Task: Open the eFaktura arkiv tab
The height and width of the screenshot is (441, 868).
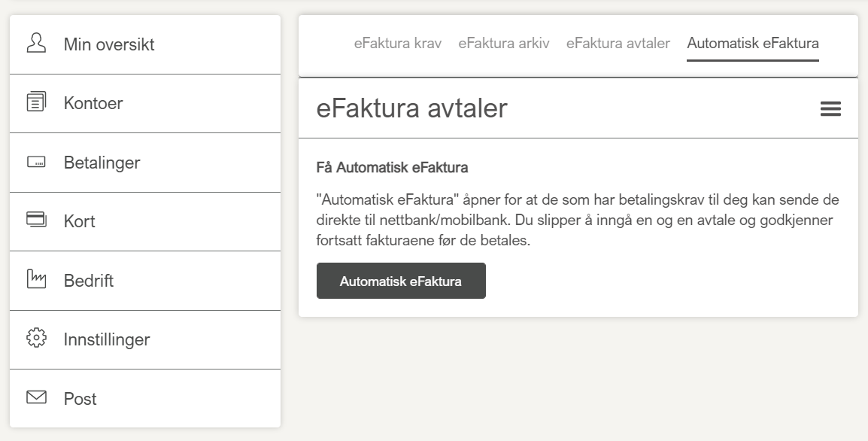Action: tap(504, 43)
